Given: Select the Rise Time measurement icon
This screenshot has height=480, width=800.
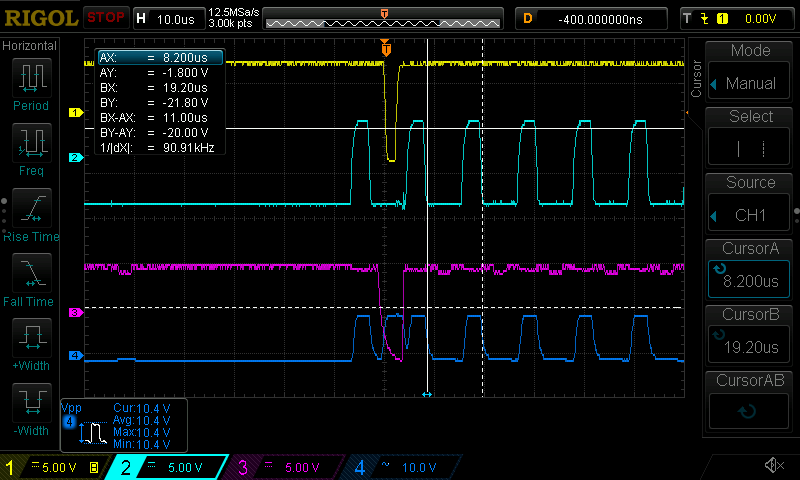Looking at the screenshot, I should (x=32, y=208).
